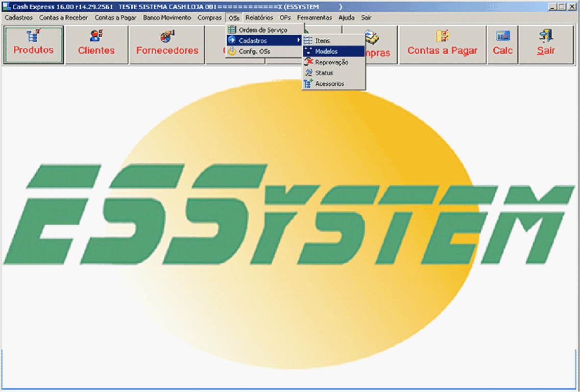The width and height of the screenshot is (580, 392).
Task: Open Ordem de Serviço from OSs menu
Action: tap(263, 30)
